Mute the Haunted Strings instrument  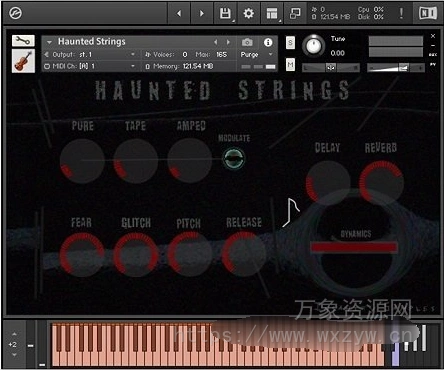point(290,64)
